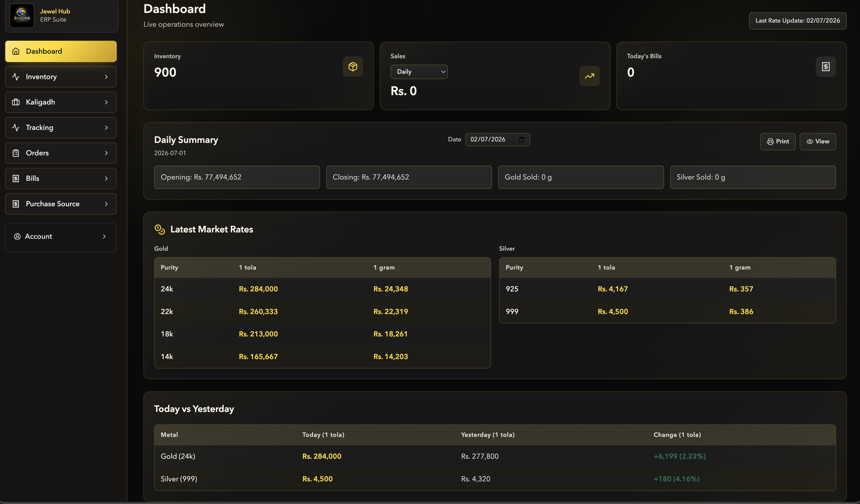Viewport: 860px width, 504px height.
Task: Click the printer icon in Print button
Action: [x=770, y=142]
